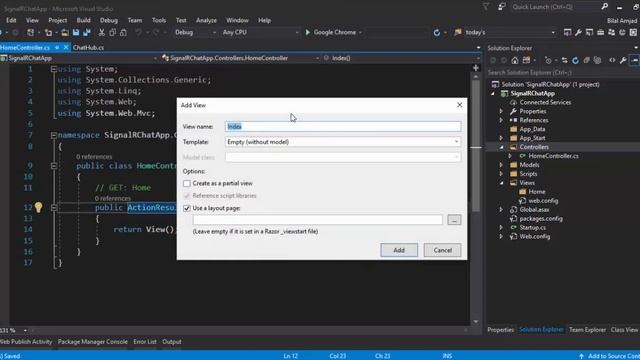Image resolution: width=640 pixels, height=360 pixels.
Task: Check Create as a partial view
Action: click(187, 184)
